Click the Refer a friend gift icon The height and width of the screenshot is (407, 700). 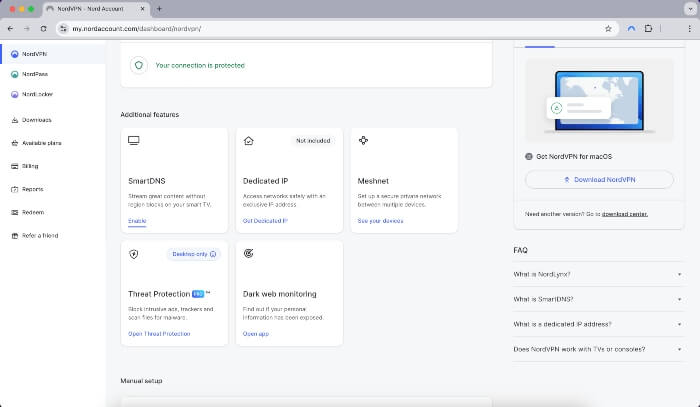(15, 236)
